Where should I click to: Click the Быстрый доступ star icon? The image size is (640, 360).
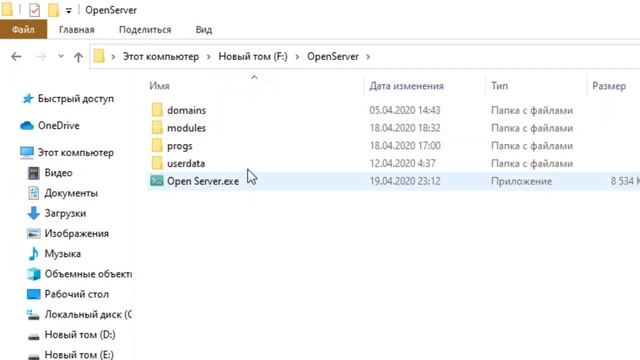point(27,99)
